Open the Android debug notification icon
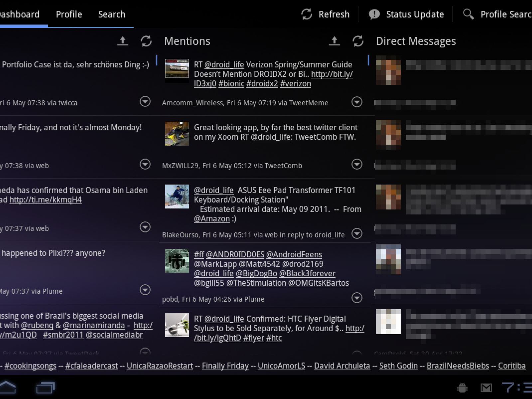532x399 pixels. (462, 388)
